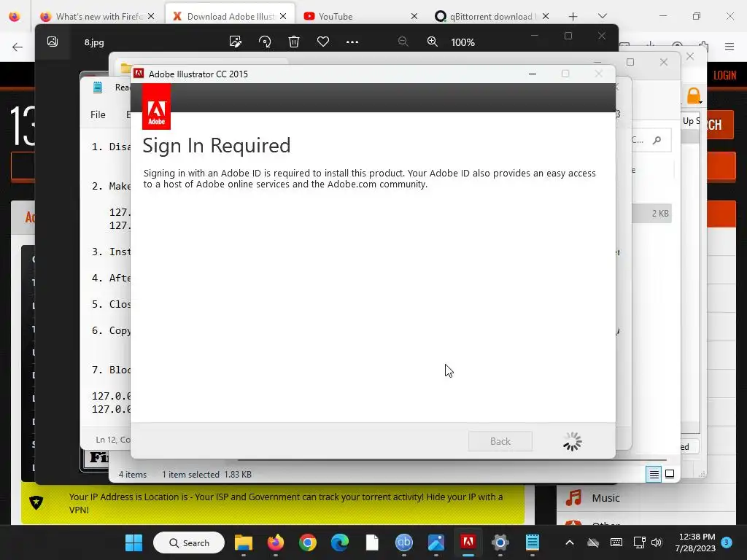Click the Music category on website
Viewport: 747px width, 560px height.
[x=605, y=498]
